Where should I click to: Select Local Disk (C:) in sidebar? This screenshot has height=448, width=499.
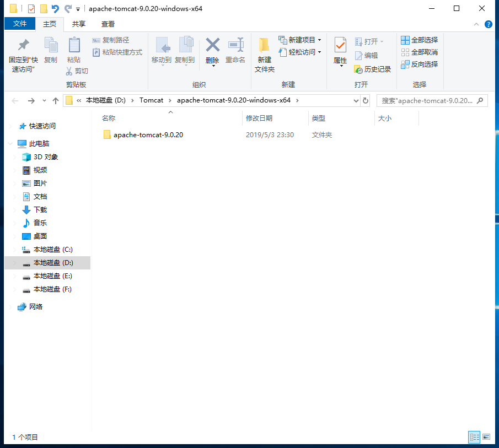[52, 250]
